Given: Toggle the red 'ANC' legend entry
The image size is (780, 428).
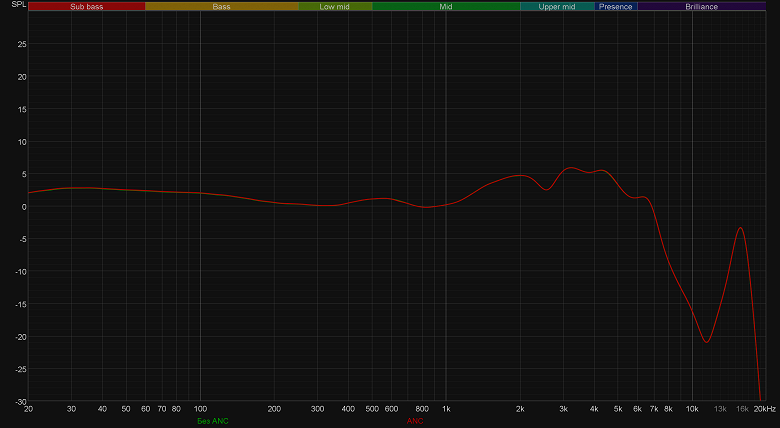Looking at the screenshot, I should [x=415, y=421].
